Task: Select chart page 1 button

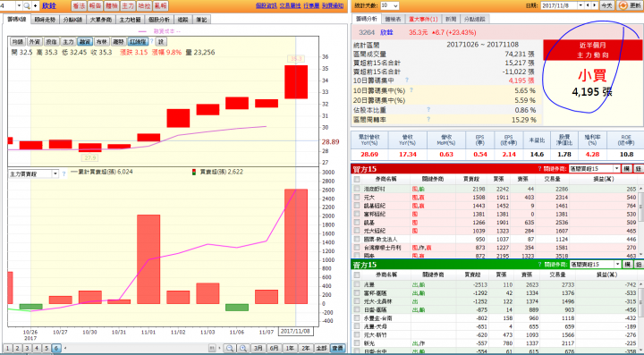Action: [x=8, y=349]
